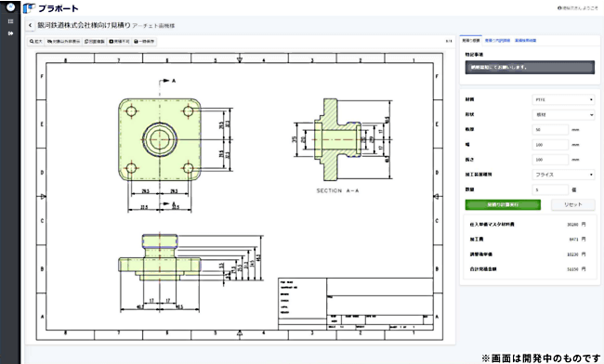This screenshot has height=364, width=604.
Task: Click the quantity field showing 5
Action: 550,189
